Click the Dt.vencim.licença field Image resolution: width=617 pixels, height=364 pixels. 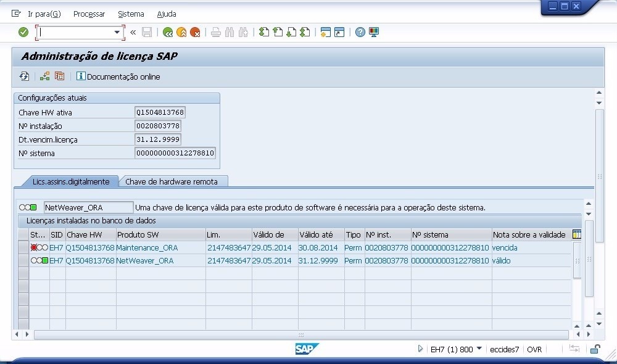[158, 139]
